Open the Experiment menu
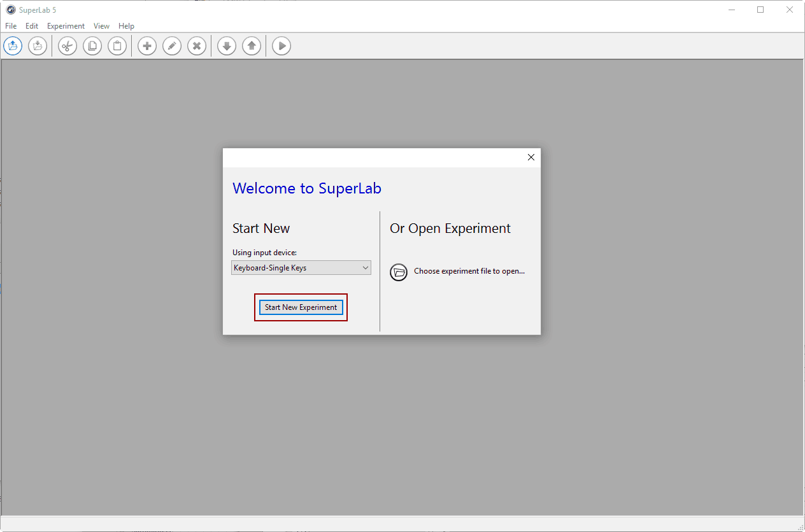This screenshot has width=805, height=532. (x=66, y=26)
